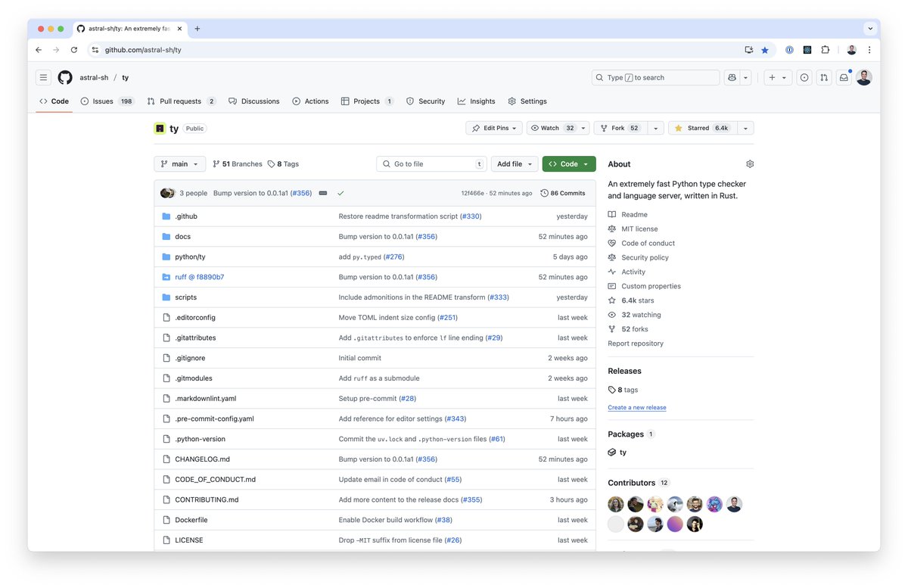The width and height of the screenshot is (908, 588).
Task: Expand the Add file dropdown
Action: point(514,164)
